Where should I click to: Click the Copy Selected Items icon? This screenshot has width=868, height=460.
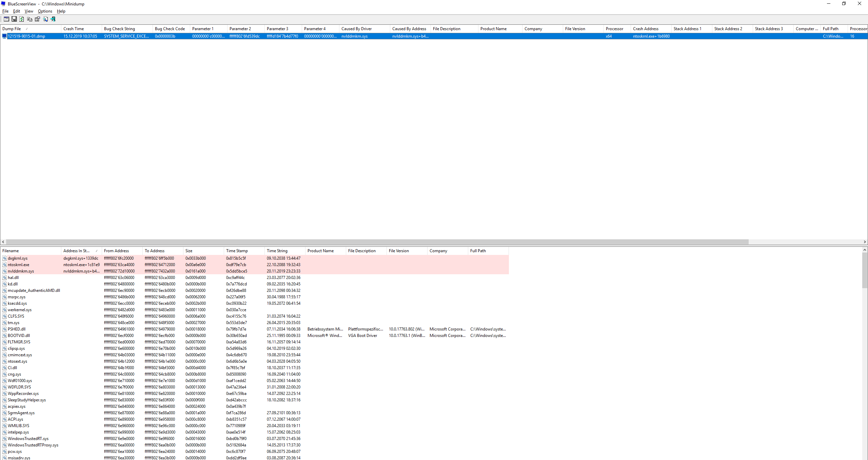29,19
